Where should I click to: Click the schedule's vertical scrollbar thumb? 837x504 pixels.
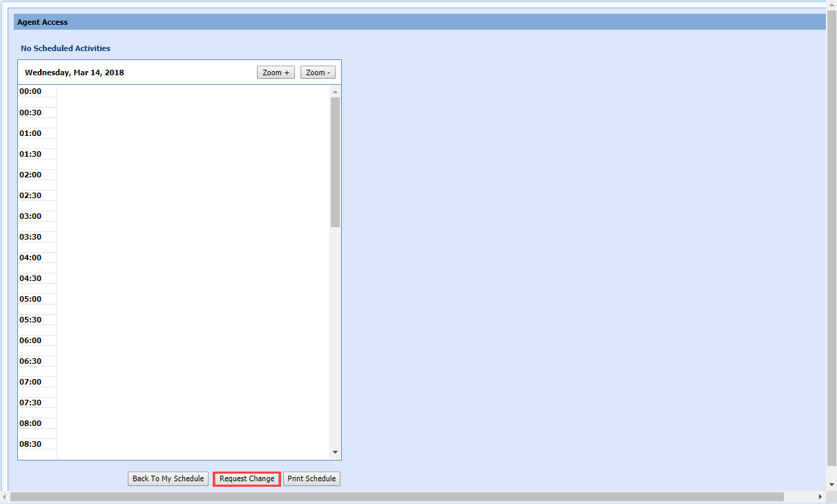(x=336, y=162)
